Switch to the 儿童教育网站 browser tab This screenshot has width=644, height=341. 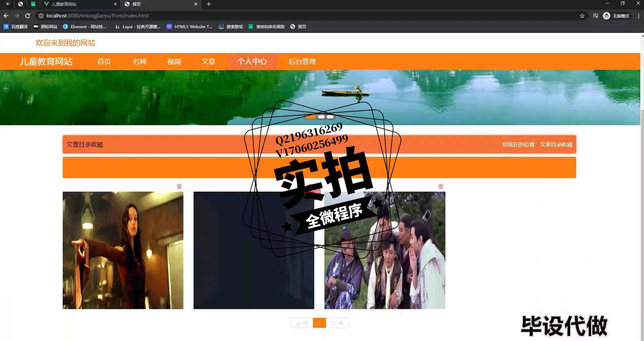[x=80, y=4]
